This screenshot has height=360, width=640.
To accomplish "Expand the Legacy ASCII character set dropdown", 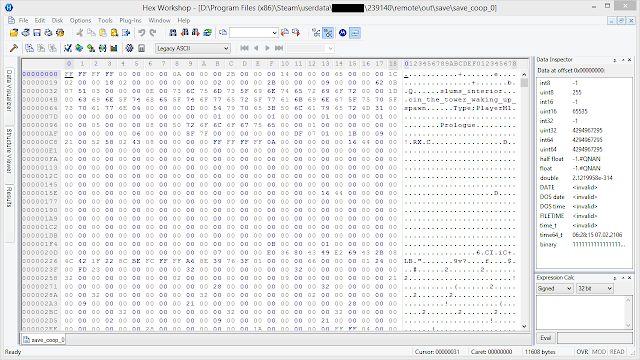I will click(x=193, y=49).
